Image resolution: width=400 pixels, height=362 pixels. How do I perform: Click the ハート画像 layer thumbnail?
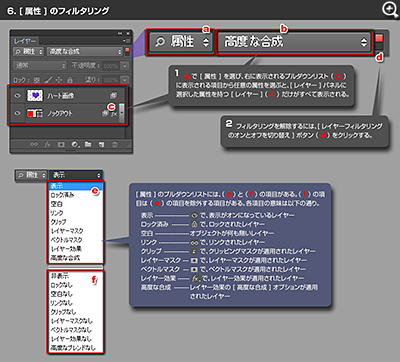click(x=35, y=96)
